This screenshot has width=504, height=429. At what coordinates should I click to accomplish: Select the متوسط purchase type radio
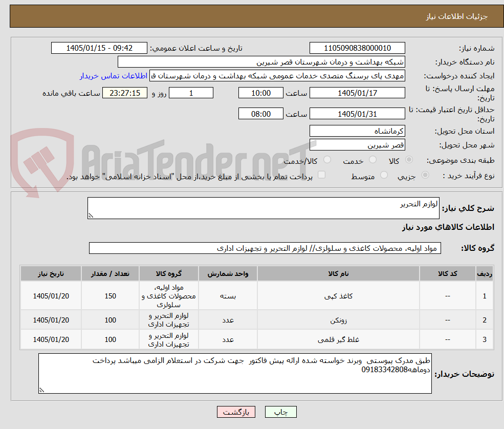[x=384, y=175]
